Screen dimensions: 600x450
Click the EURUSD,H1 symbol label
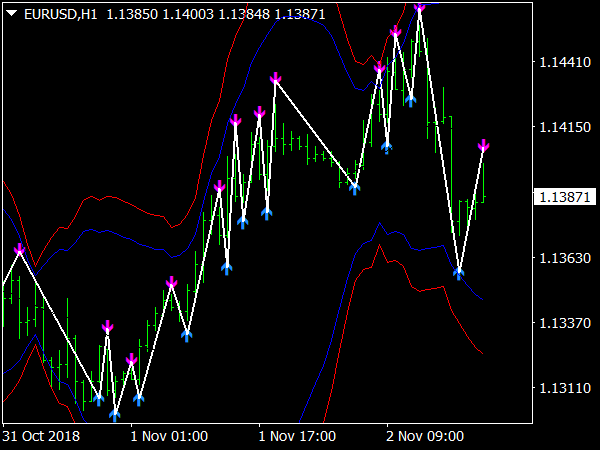pos(60,15)
